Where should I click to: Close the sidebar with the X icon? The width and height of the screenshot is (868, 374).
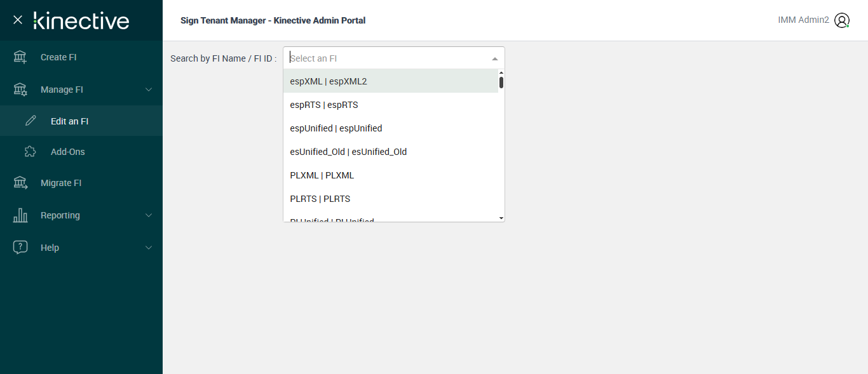(18, 20)
